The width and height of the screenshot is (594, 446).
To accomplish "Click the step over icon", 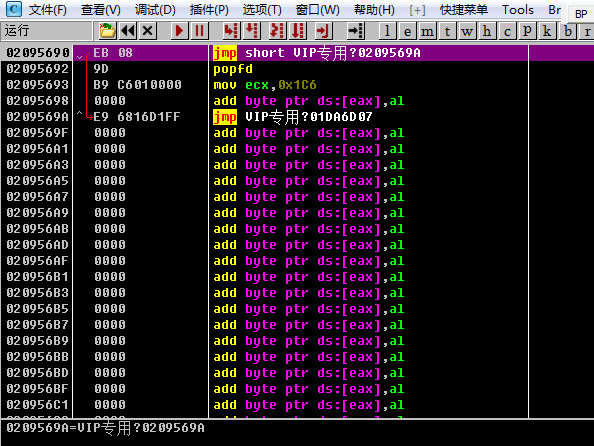I will click(x=252, y=31).
